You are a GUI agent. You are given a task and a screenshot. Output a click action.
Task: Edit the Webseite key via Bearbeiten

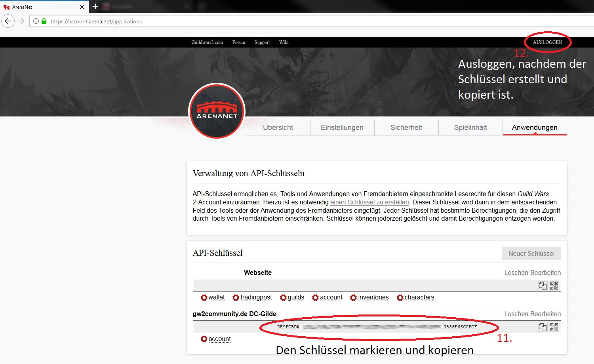click(545, 273)
